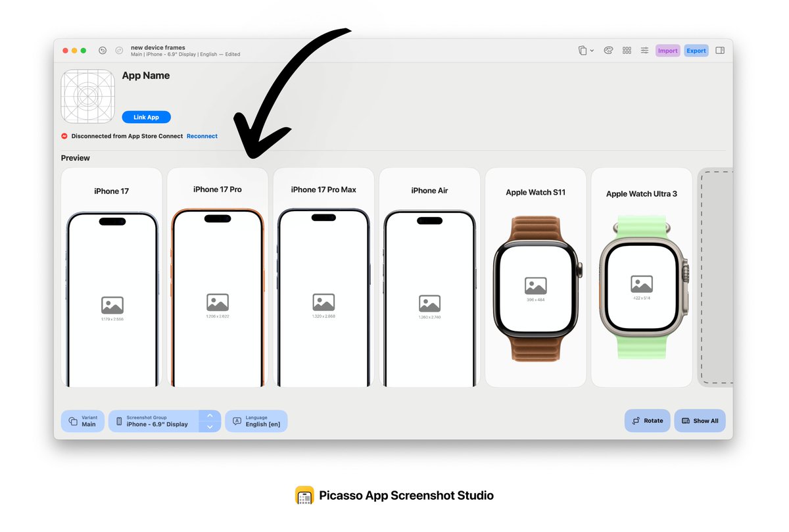Click the grid layout icon in toolbar
Image resolution: width=789 pixels, height=532 pixels.
(x=627, y=51)
